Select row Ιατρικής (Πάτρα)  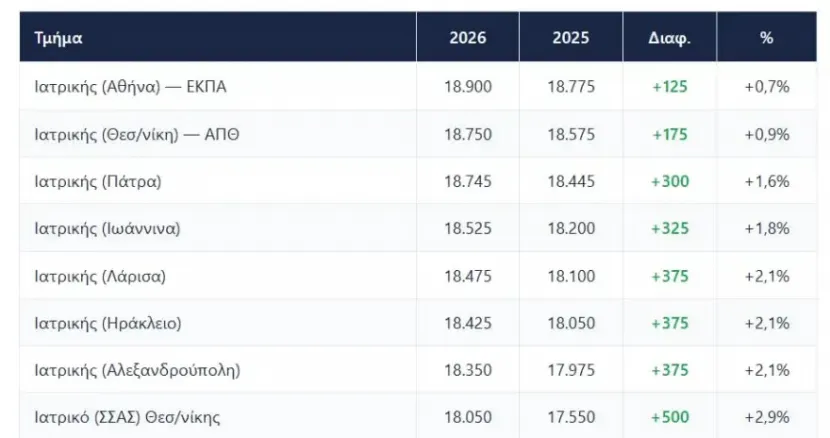[x=418, y=181]
